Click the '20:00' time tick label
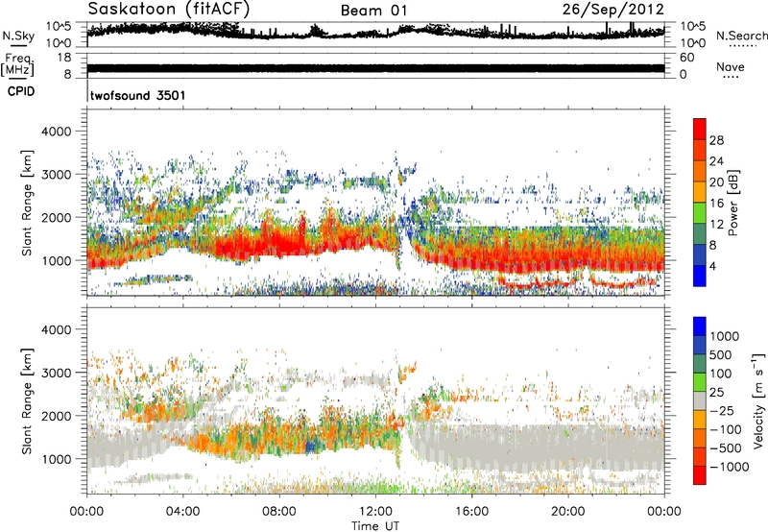Screen dimensions: 768x532 tap(568, 512)
